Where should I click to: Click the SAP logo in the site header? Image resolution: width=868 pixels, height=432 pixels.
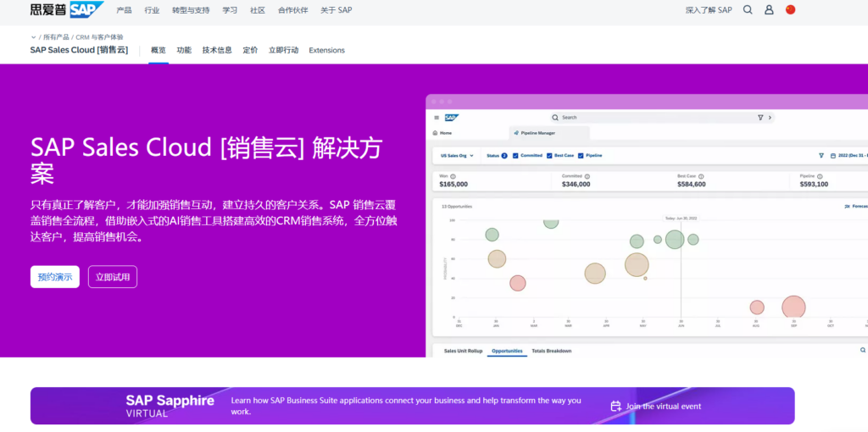(67, 9)
